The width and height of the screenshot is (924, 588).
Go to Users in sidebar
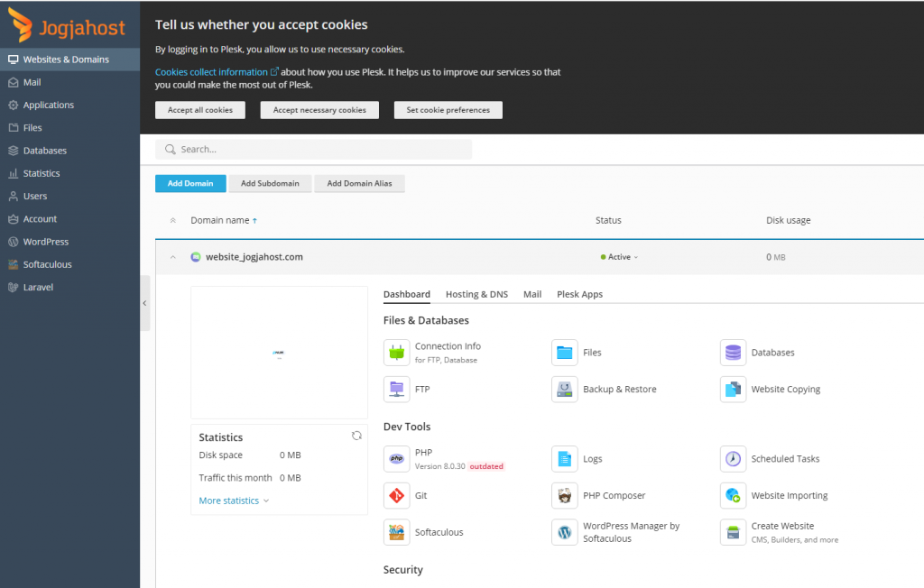[69, 197]
